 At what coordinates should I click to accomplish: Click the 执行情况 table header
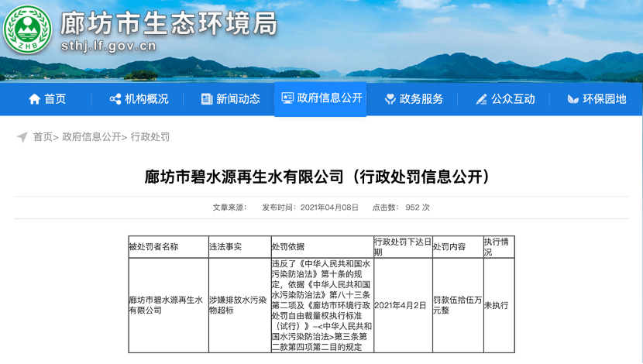pos(499,247)
